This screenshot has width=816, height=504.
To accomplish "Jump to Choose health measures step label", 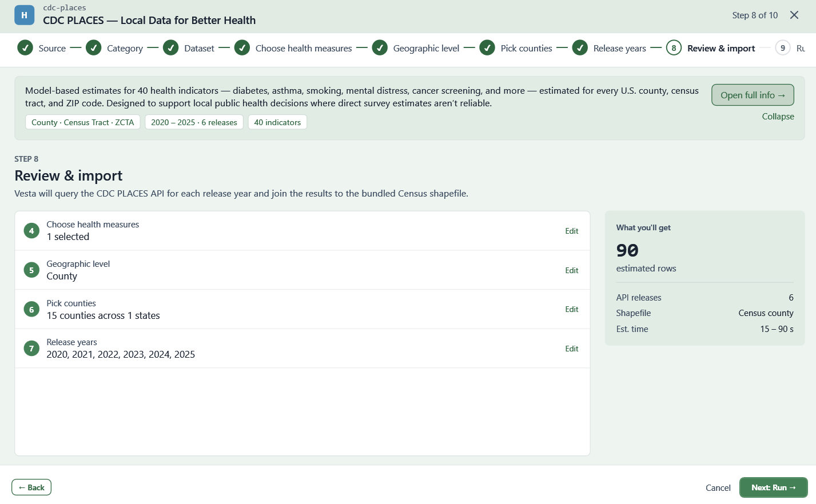I will 304,49.
